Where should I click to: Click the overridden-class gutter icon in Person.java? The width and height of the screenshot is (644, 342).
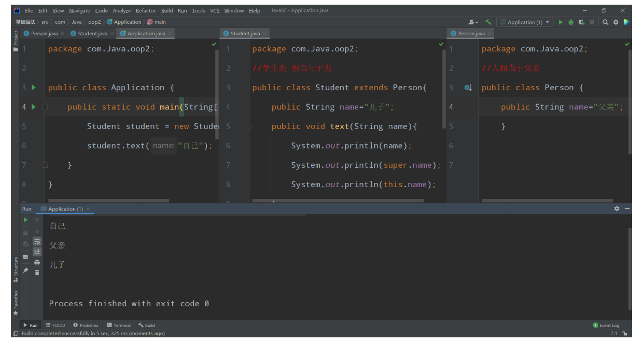tap(468, 88)
